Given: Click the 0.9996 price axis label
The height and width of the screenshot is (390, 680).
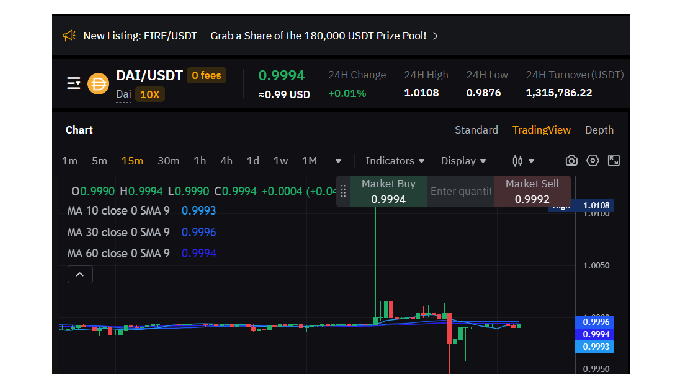Looking at the screenshot, I should point(595,322).
